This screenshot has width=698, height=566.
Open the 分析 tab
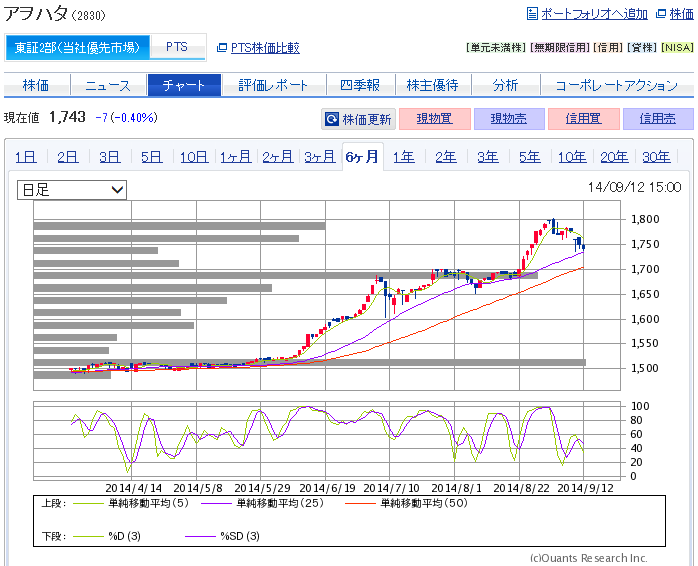[505, 85]
